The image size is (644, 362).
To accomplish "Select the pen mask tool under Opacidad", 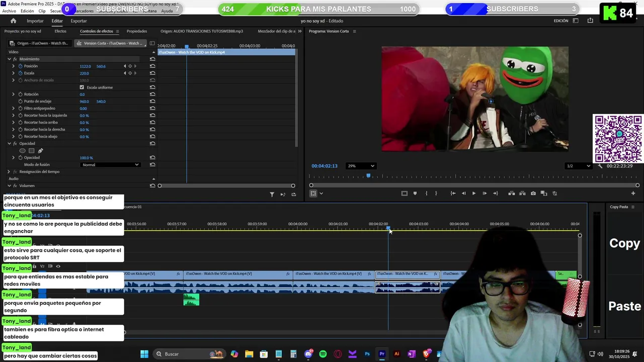I will pyautogui.click(x=40, y=151).
